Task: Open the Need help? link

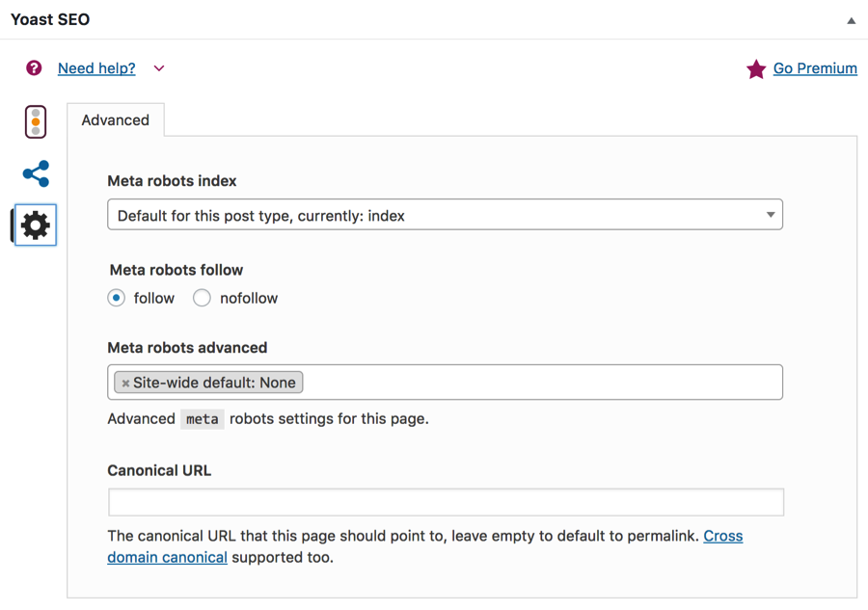Action: click(x=96, y=68)
